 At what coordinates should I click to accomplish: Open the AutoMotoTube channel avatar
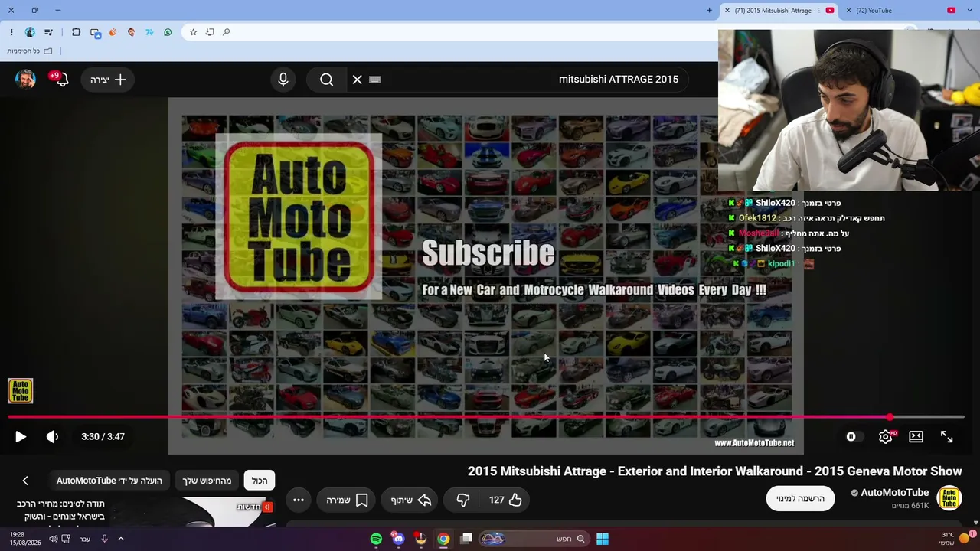point(949,498)
